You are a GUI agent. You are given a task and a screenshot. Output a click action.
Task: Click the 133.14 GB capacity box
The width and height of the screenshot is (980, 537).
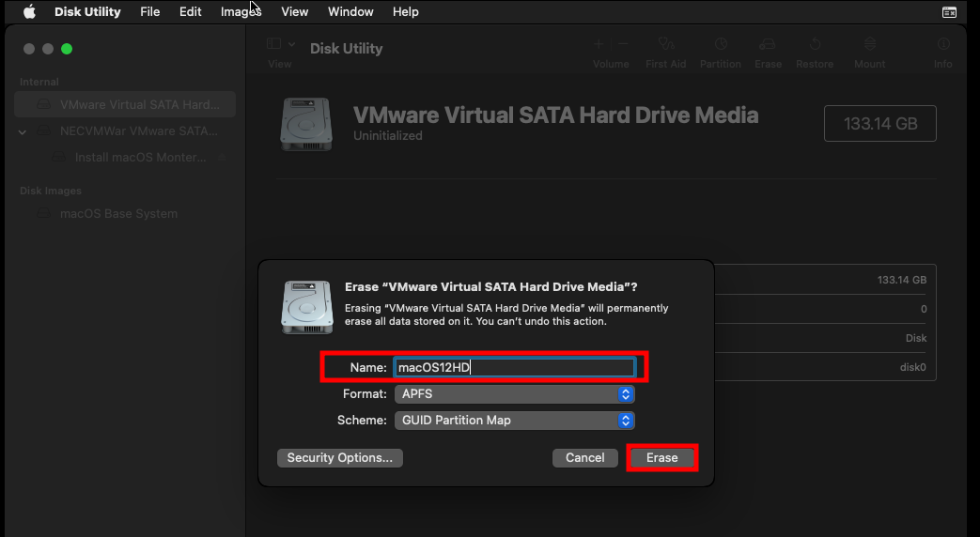[880, 124]
